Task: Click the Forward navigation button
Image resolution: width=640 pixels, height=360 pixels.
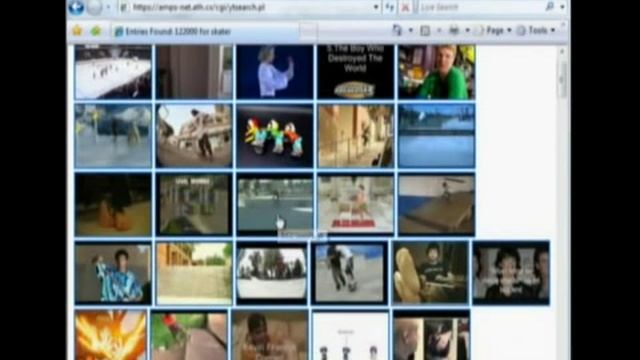Action: [94, 7]
